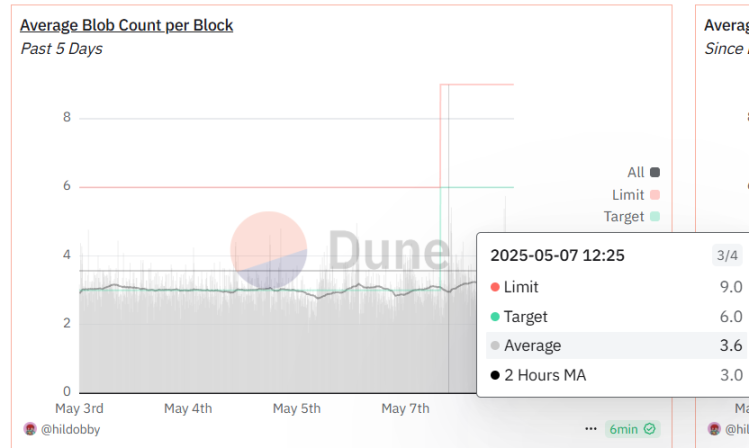Click the Past 5 Days subtitle
This screenshot has width=749, height=448.
point(61,48)
